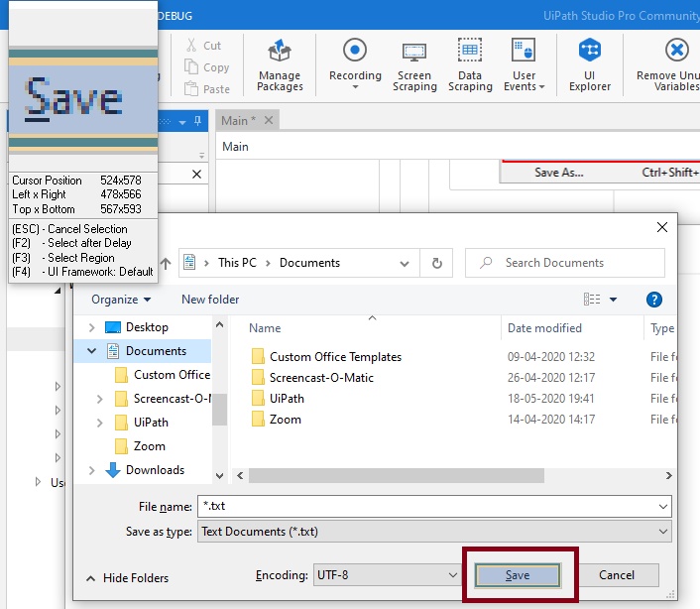Expand the UiPath tree folder

click(99, 423)
